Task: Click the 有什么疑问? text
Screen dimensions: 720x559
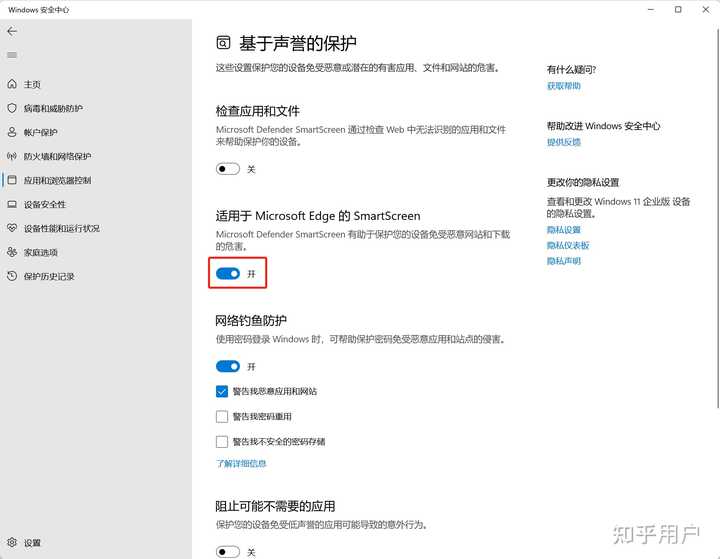Action: tap(571, 69)
